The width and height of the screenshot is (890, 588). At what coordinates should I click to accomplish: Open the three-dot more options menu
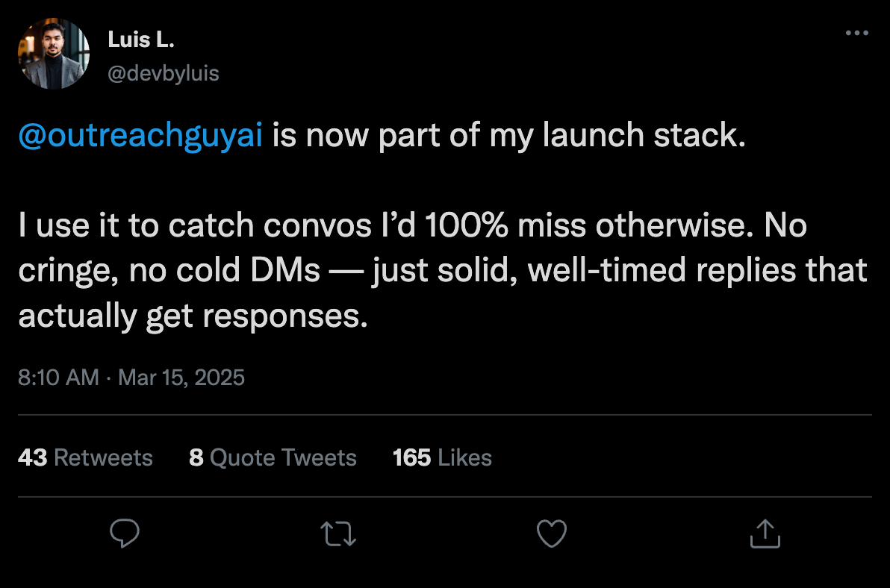(856, 31)
